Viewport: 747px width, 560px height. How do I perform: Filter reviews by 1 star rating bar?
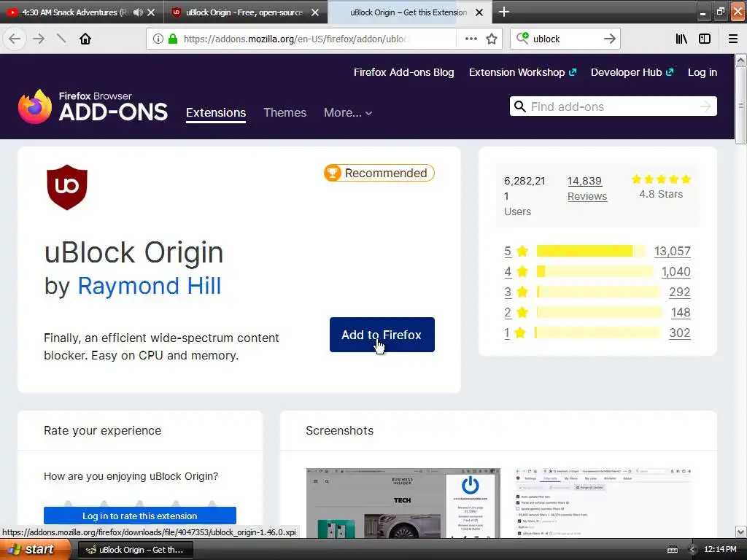[x=597, y=332]
